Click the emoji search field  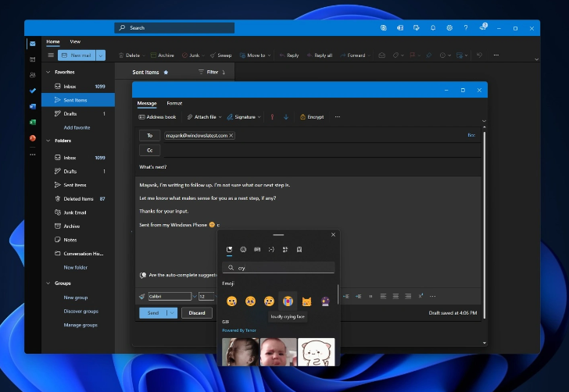click(280, 268)
